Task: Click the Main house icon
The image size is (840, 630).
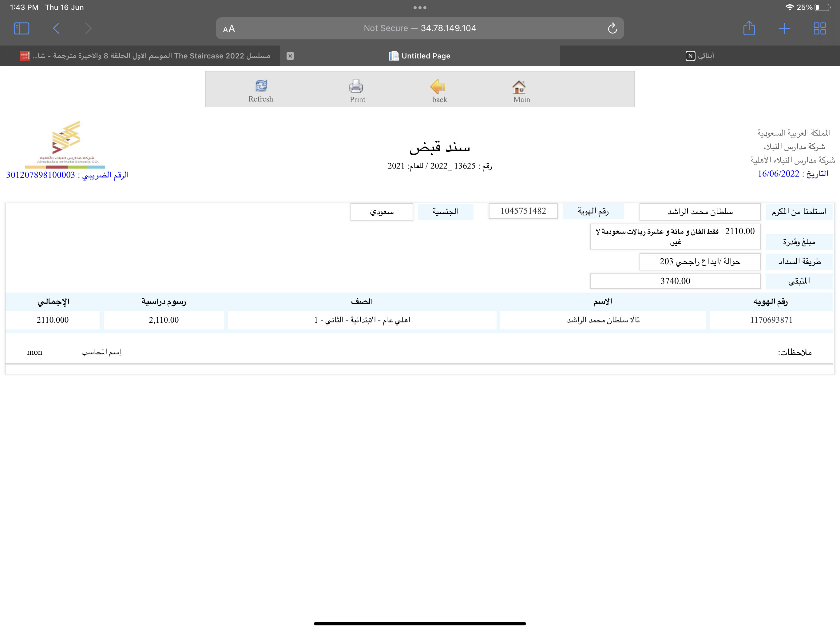Action: coord(519,87)
